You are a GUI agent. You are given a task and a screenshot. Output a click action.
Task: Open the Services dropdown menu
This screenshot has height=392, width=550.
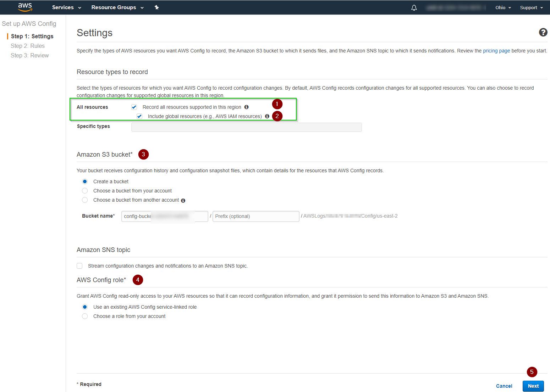(67, 7)
